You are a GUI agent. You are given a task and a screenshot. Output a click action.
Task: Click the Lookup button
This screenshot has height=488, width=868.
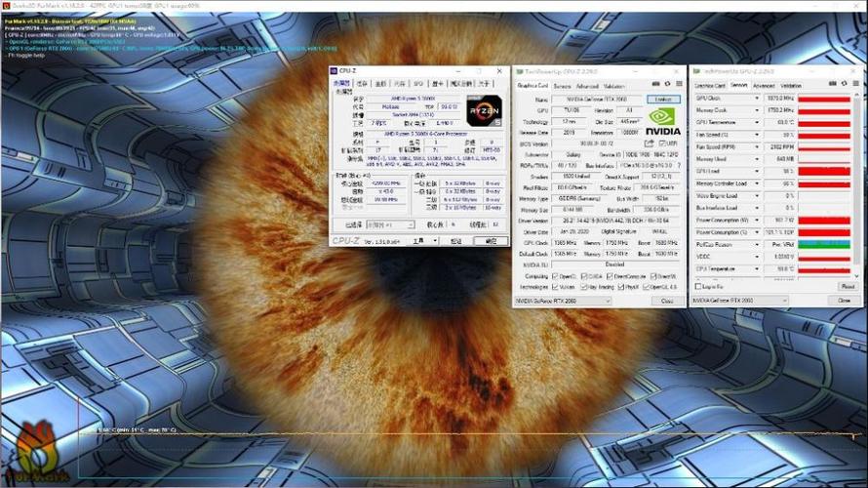[x=663, y=100]
